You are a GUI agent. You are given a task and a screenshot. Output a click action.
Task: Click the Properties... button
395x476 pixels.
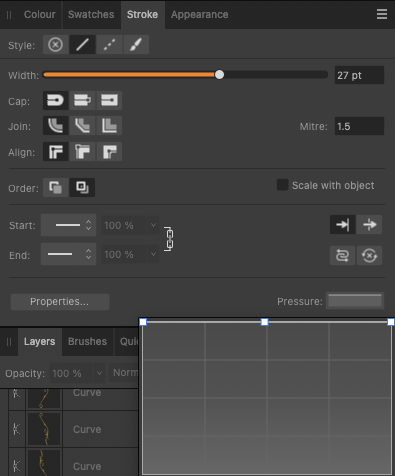60,302
